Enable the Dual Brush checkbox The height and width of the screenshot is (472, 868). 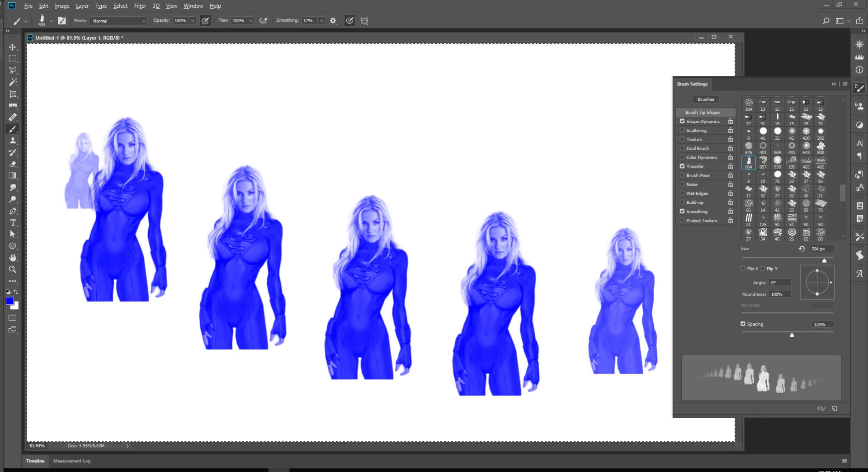pos(682,148)
